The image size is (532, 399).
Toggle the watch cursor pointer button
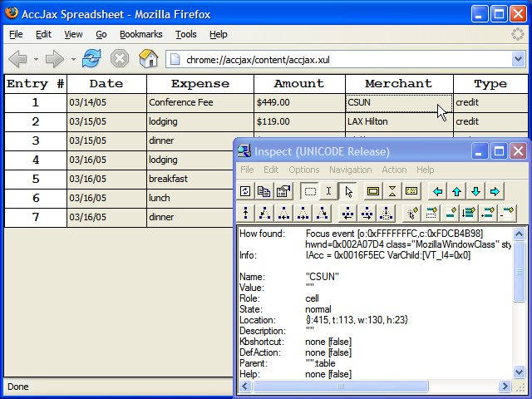click(348, 191)
